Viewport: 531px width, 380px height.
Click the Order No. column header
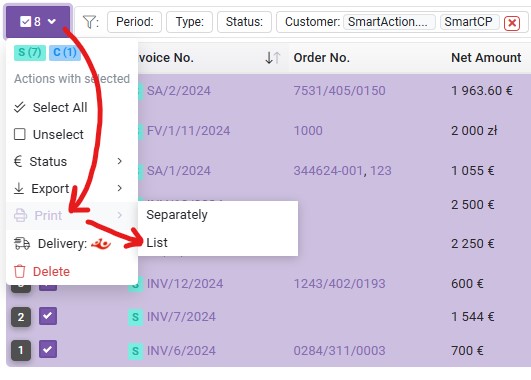click(321, 58)
